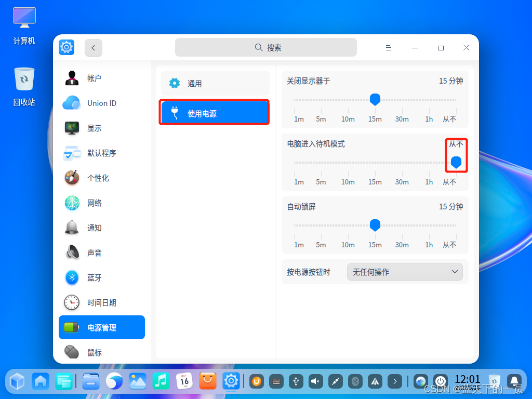Open the onscreen keyboard tray icon

coord(276,382)
